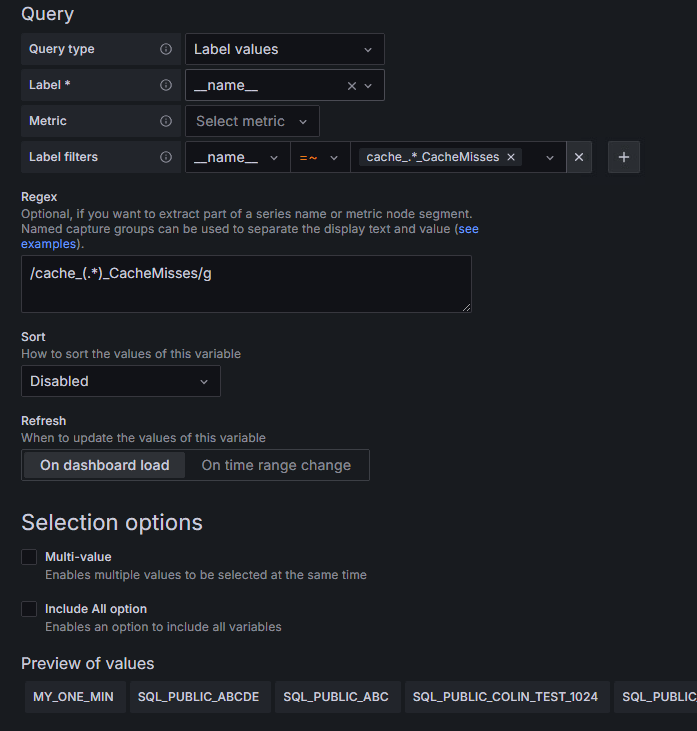The width and height of the screenshot is (697, 731).
Task: Click info icon beside Label filters
Action: tap(166, 157)
